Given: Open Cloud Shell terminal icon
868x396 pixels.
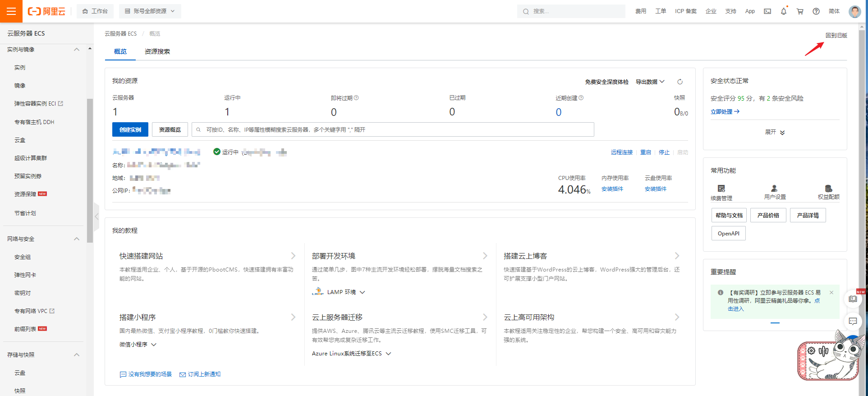Looking at the screenshot, I should point(767,11).
